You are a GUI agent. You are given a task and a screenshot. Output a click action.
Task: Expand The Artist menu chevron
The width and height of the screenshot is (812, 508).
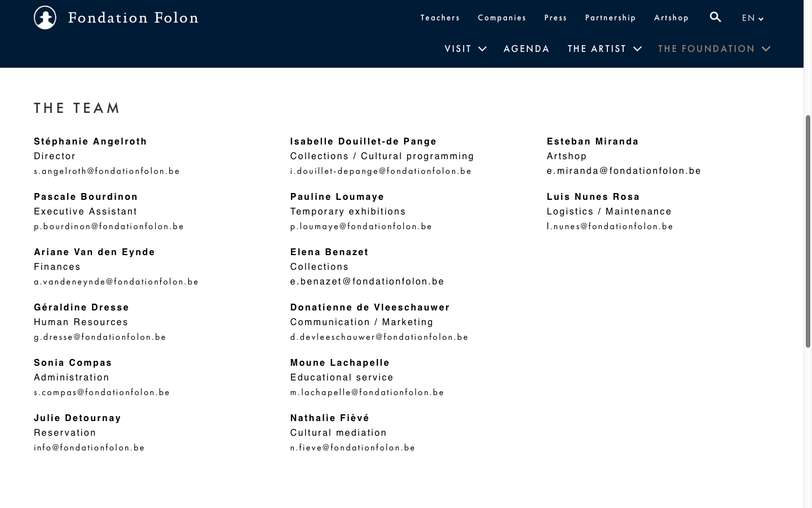[x=638, y=49]
